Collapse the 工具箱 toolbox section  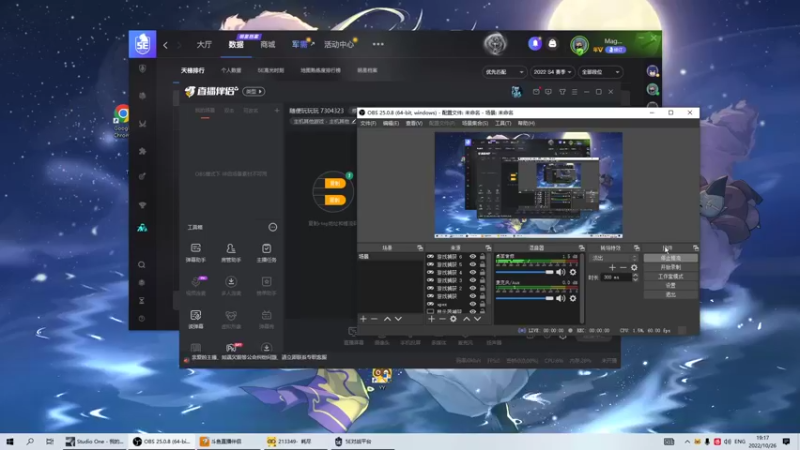tap(272, 227)
